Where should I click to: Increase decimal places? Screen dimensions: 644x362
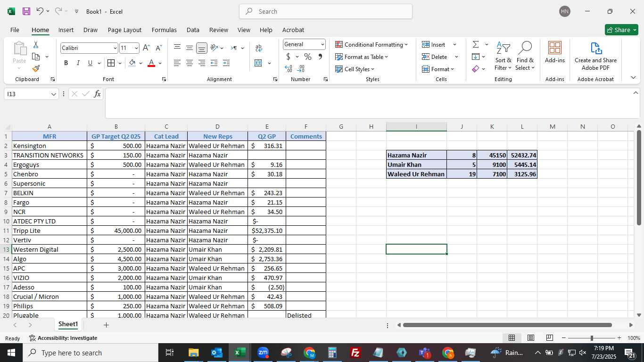[x=289, y=69]
